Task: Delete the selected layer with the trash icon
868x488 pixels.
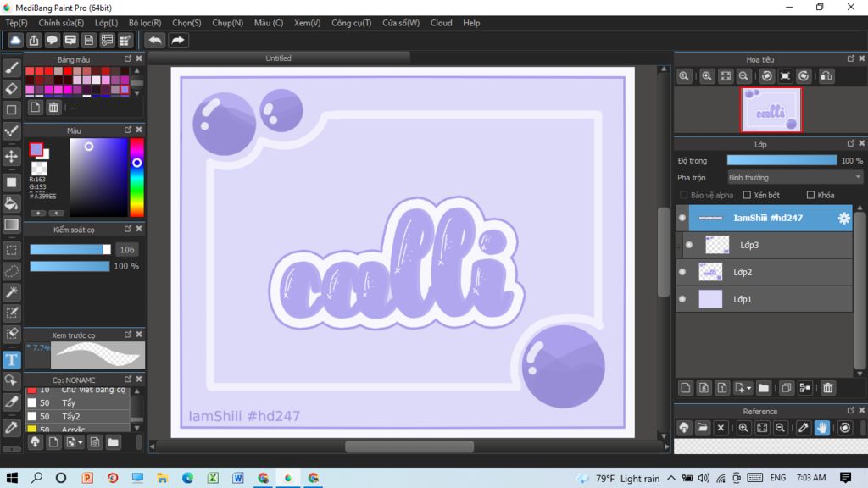Action: 827,388
